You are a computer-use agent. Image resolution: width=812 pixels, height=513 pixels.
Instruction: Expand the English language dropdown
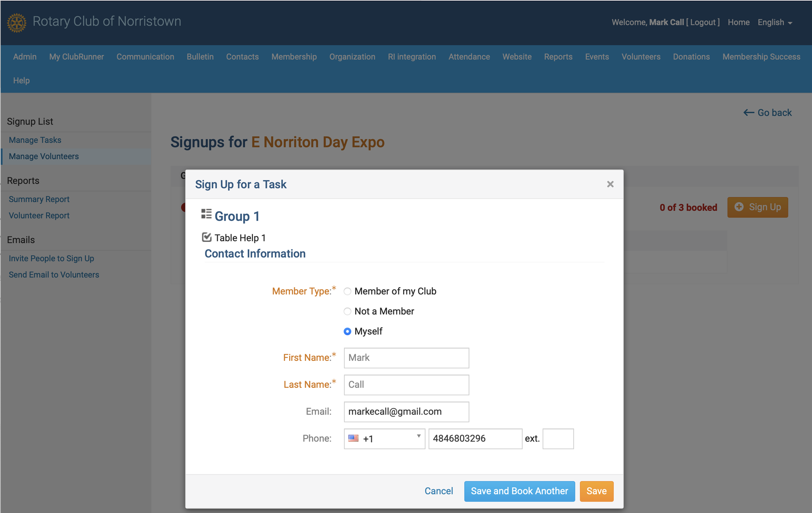[775, 23]
